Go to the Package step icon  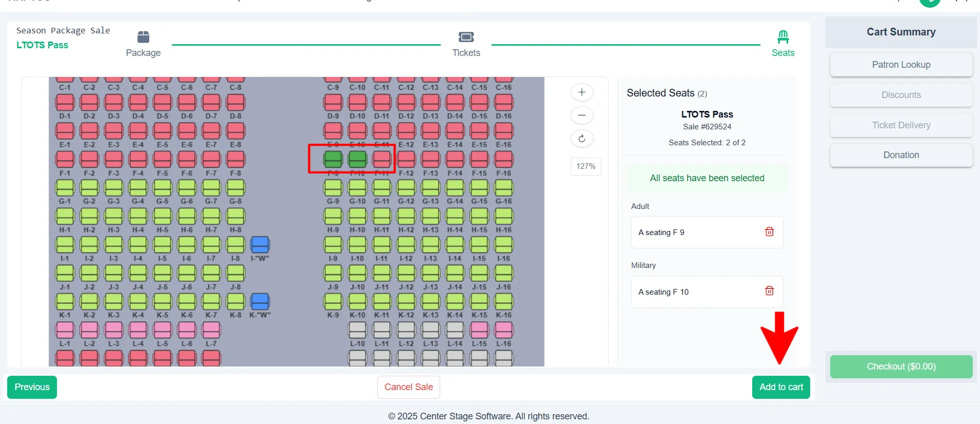click(x=143, y=37)
